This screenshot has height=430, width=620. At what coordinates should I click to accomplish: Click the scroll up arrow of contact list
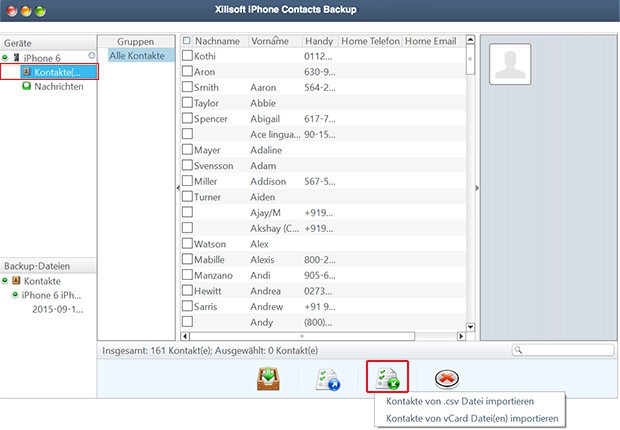point(470,39)
